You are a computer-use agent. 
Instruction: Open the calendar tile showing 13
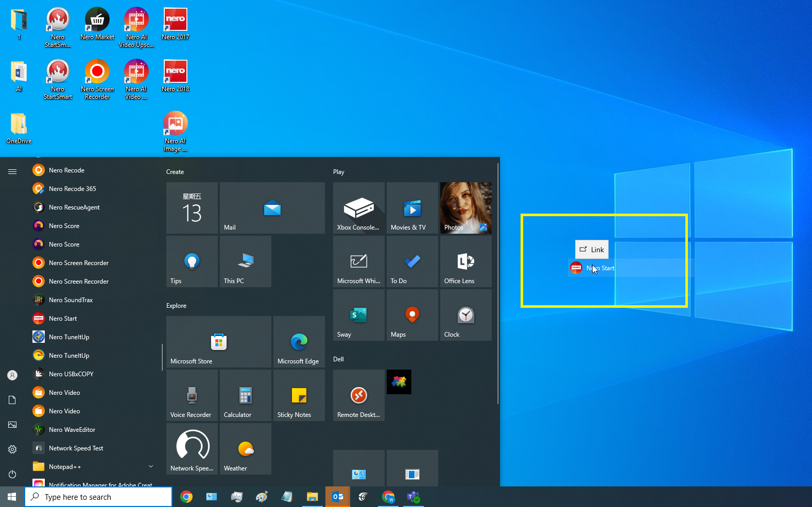[192, 208]
